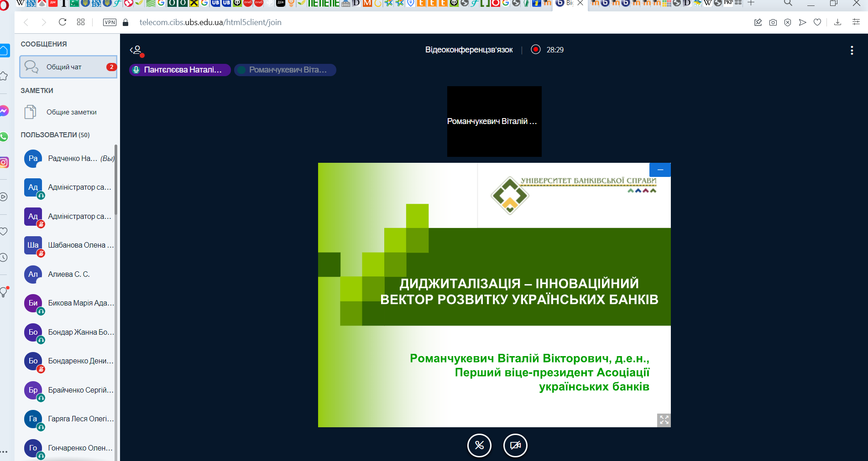This screenshot has width=868, height=461.
Task: Open Общий чат conversation
Action: point(68,67)
